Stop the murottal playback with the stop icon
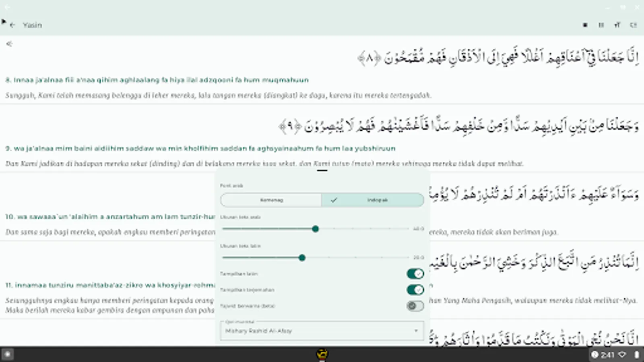Image resolution: width=644 pixels, height=362 pixels. (584, 25)
